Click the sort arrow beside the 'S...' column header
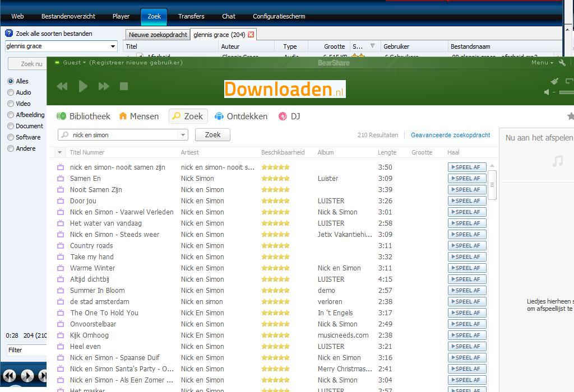This screenshot has width=574, height=392. pyautogui.click(x=373, y=46)
